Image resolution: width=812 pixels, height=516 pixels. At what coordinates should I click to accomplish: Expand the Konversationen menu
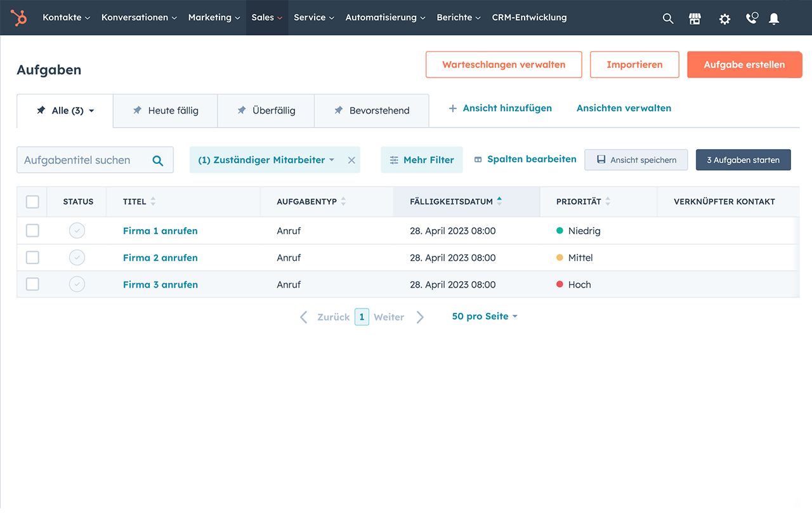[139, 18]
